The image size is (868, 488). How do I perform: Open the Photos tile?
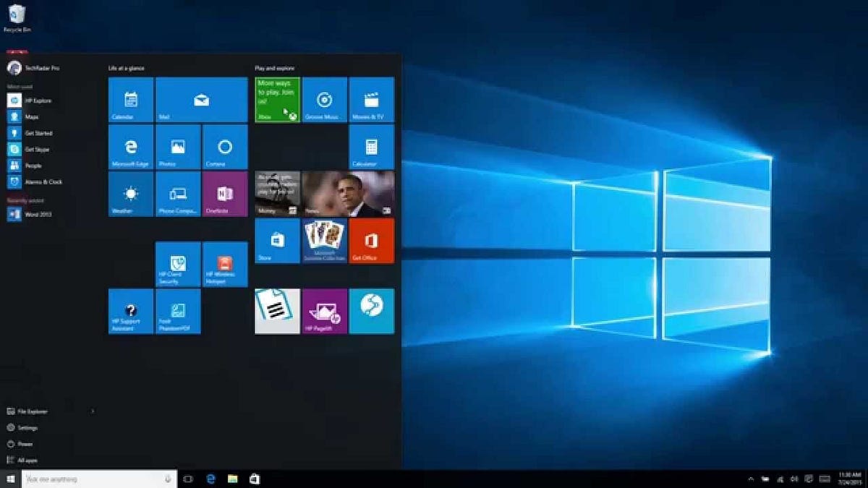click(x=176, y=147)
